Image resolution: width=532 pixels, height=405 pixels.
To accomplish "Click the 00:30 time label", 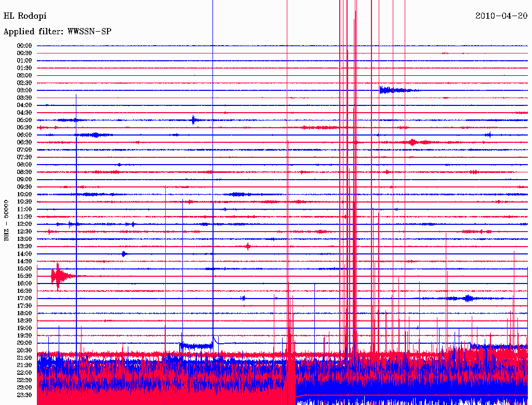I will point(24,53).
